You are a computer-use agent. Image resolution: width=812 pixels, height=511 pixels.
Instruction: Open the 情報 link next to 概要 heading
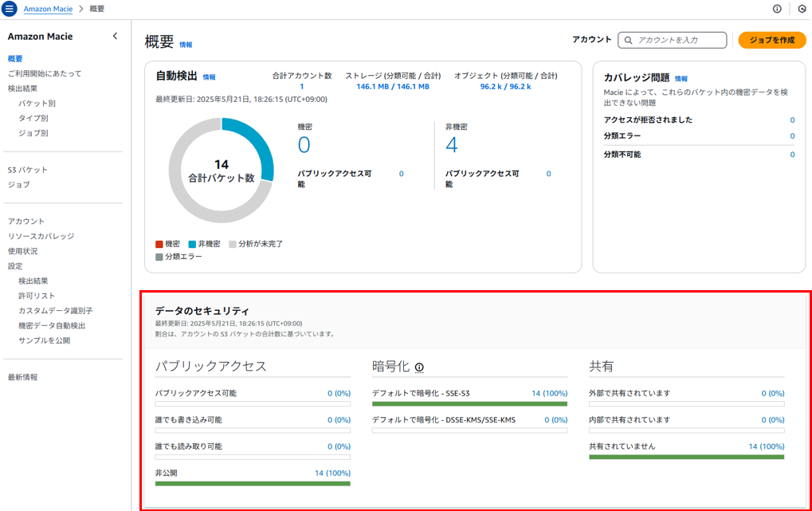186,45
